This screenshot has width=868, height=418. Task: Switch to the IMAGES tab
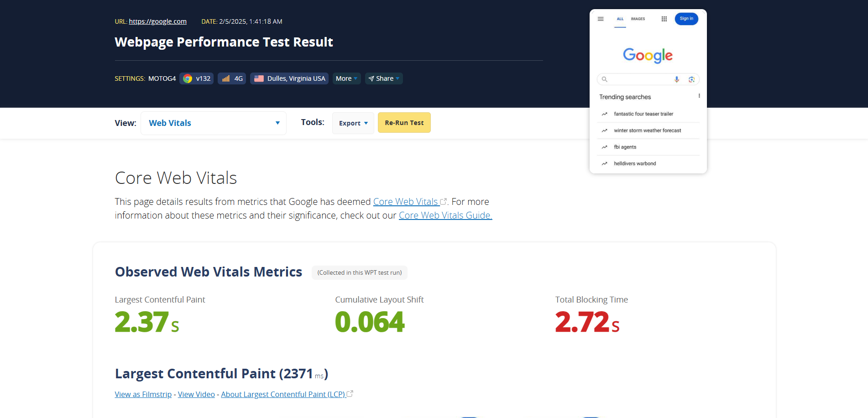(638, 19)
